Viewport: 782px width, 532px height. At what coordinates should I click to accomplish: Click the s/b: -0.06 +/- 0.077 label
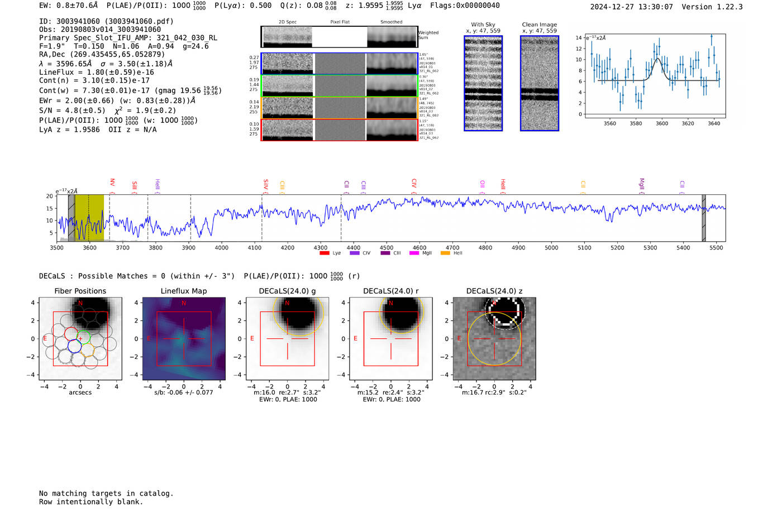(x=184, y=392)
